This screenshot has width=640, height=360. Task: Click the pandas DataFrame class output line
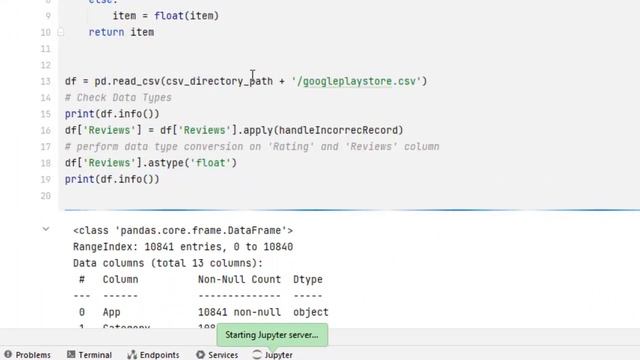(x=183, y=231)
